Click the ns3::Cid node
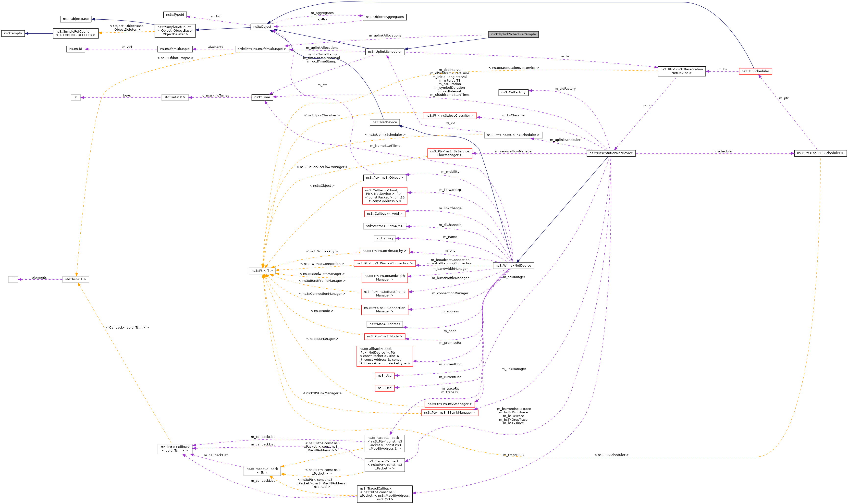This screenshot has height=504, width=848. 76,49
